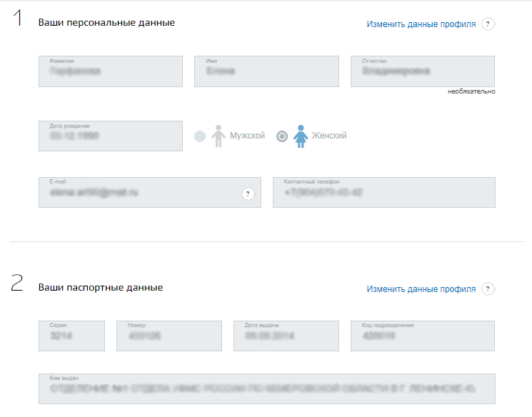Open Изменить данные профиля in passport section
The width and height of the screenshot is (532, 417).
[421, 289]
